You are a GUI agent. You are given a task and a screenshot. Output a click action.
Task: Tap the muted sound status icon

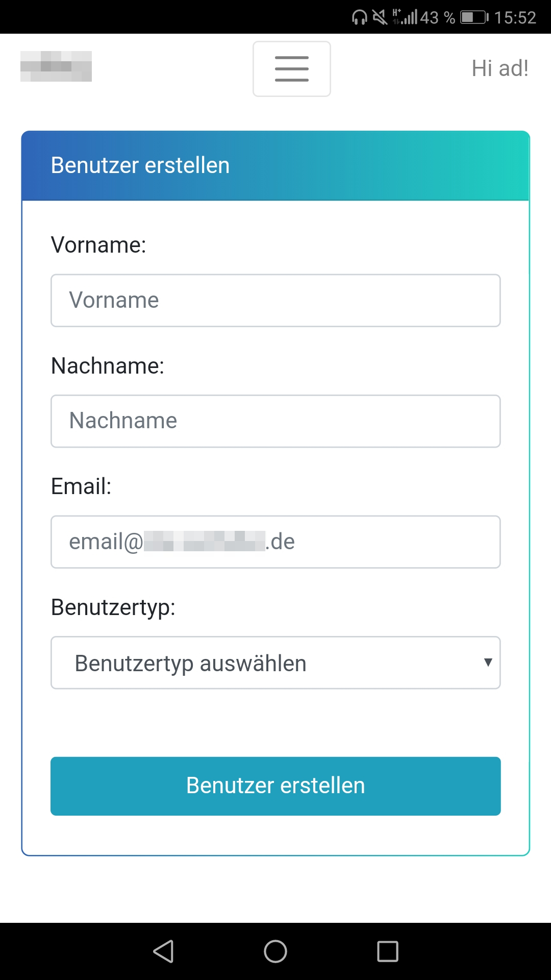coord(380,17)
